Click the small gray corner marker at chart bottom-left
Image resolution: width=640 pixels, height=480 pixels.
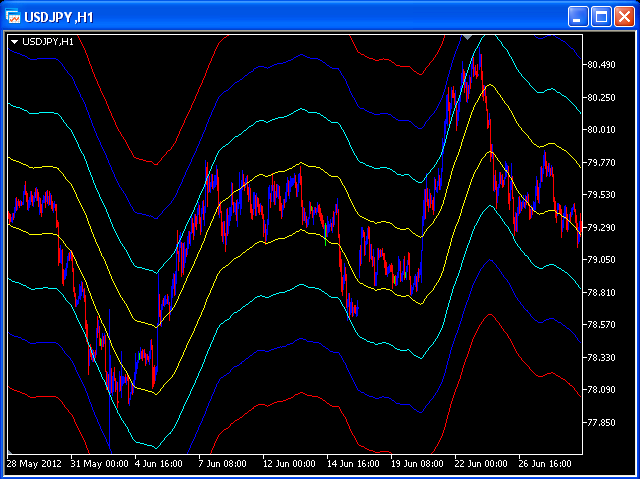point(10,452)
